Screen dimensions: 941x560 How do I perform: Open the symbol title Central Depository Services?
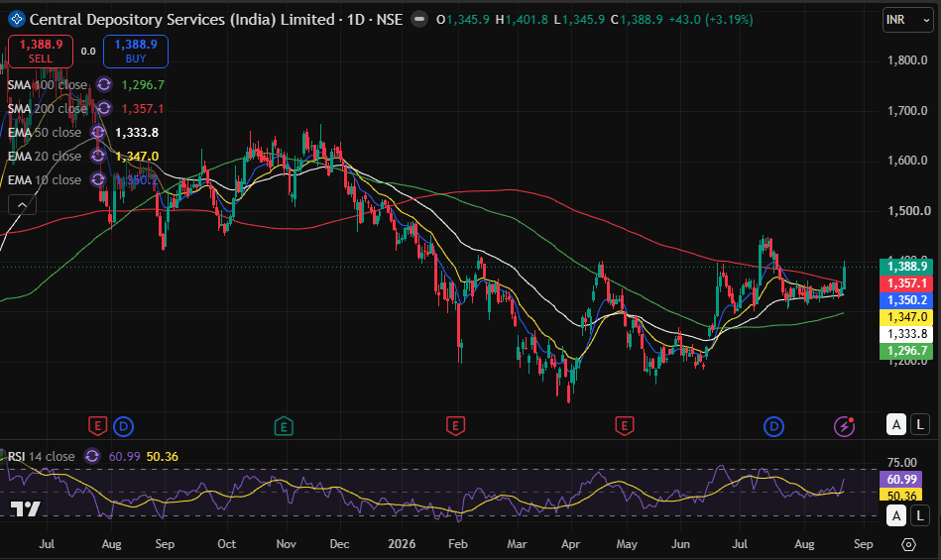(181, 19)
